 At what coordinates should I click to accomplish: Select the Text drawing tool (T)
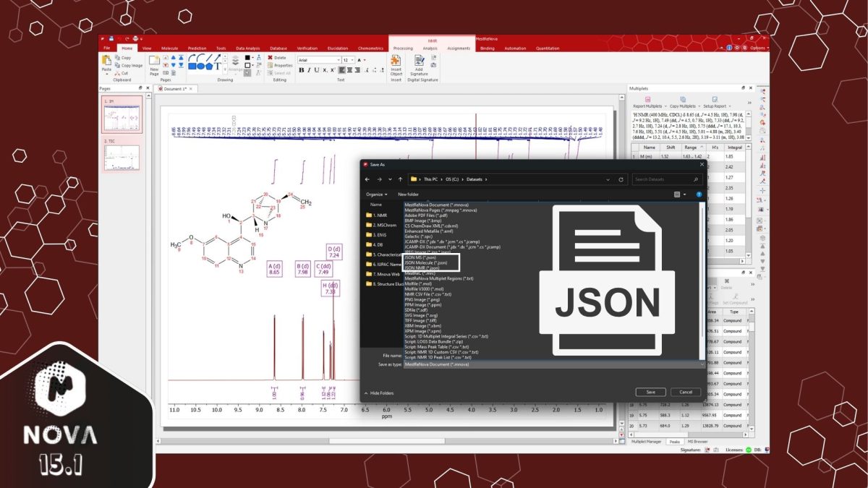point(217,65)
